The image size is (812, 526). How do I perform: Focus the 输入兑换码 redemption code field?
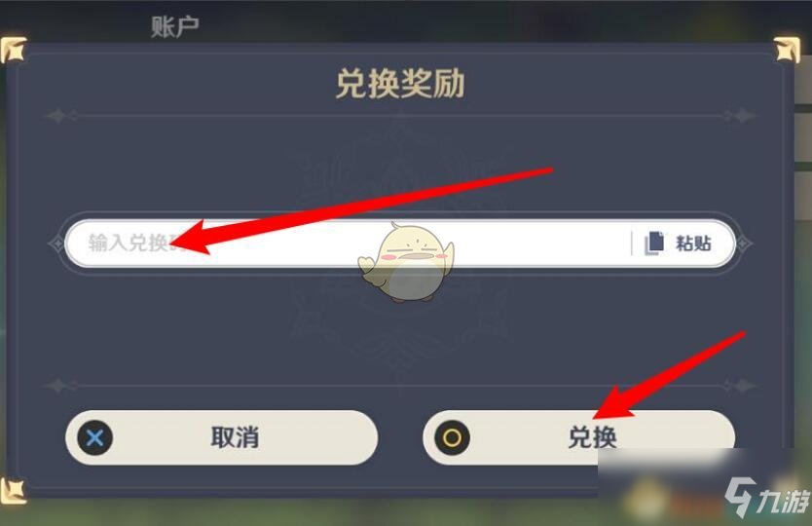[400, 244]
